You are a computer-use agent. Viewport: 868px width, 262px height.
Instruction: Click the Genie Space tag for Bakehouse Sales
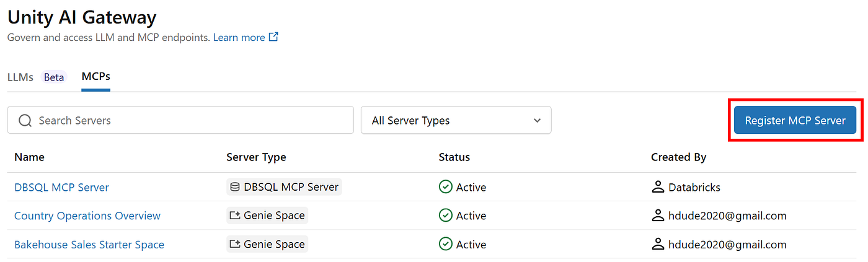point(267,244)
